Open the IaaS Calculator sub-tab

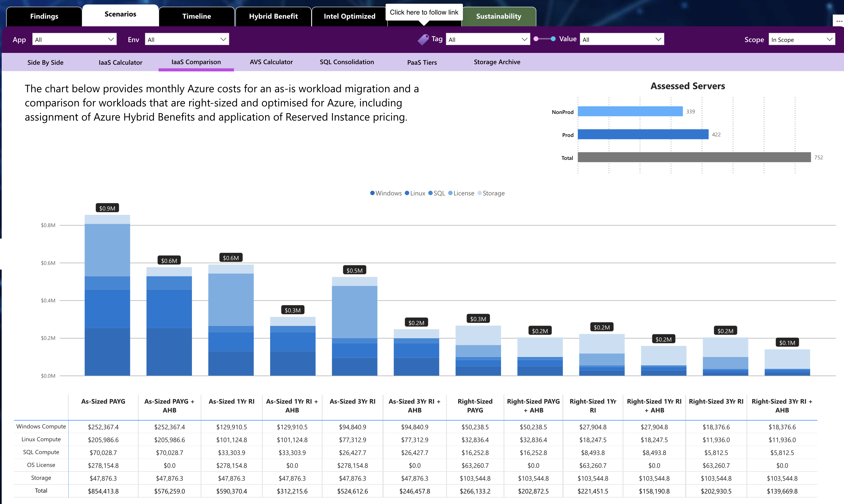click(x=120, y=62)
